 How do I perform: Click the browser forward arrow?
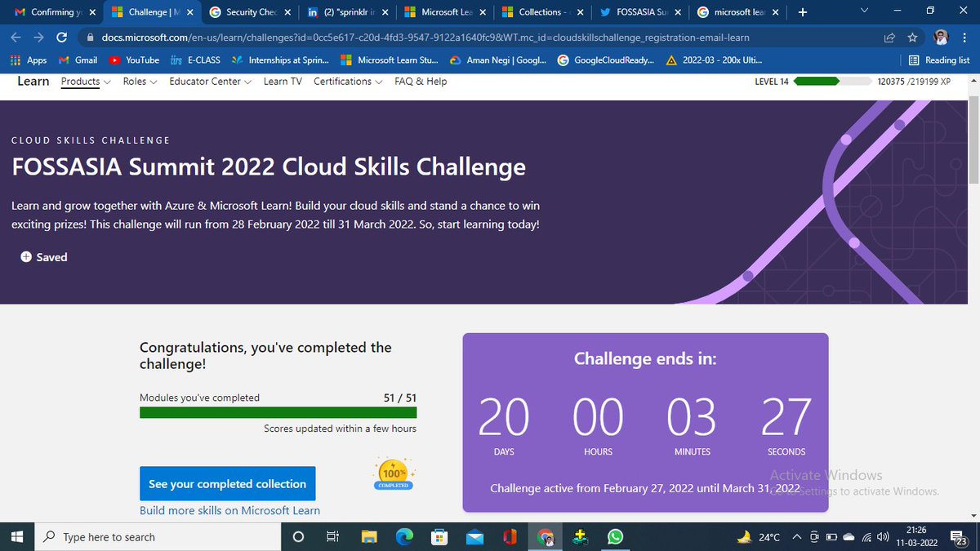pos(38,38)
